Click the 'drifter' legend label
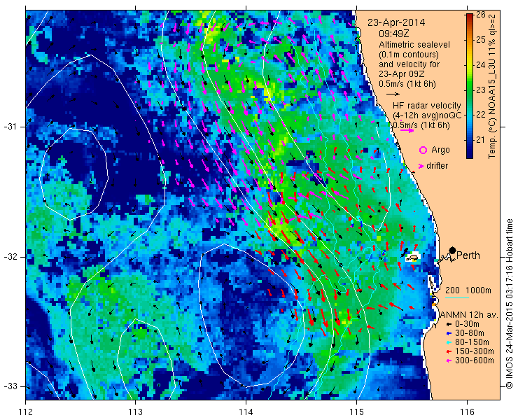The width and height of the screenshot is (518, 420). [437, 166]
